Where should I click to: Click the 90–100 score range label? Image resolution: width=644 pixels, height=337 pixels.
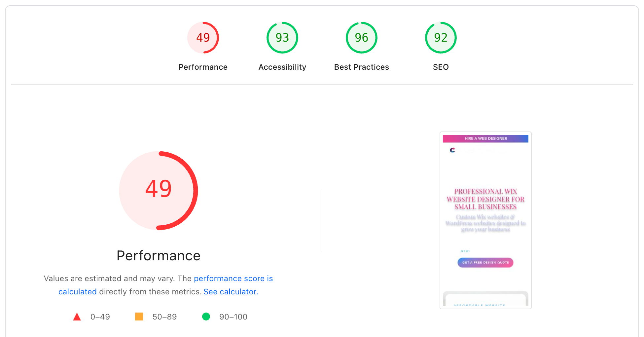pos(233,317)
